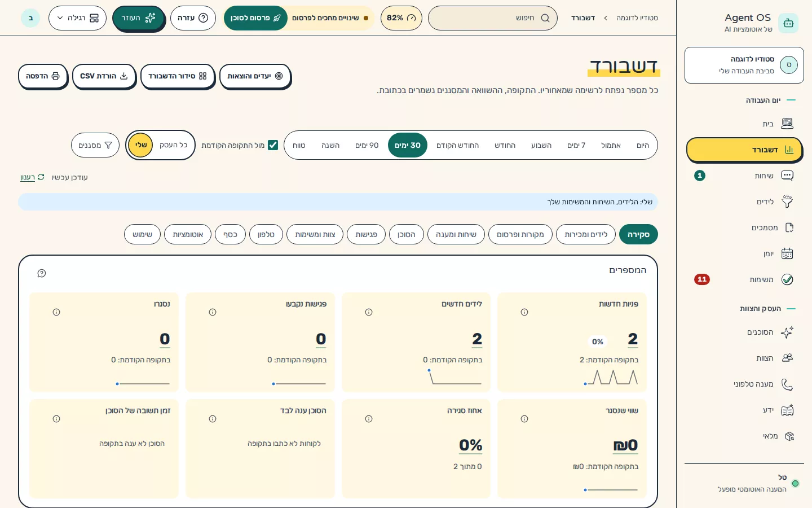Click the הורדת CSV button

(104, 76)
